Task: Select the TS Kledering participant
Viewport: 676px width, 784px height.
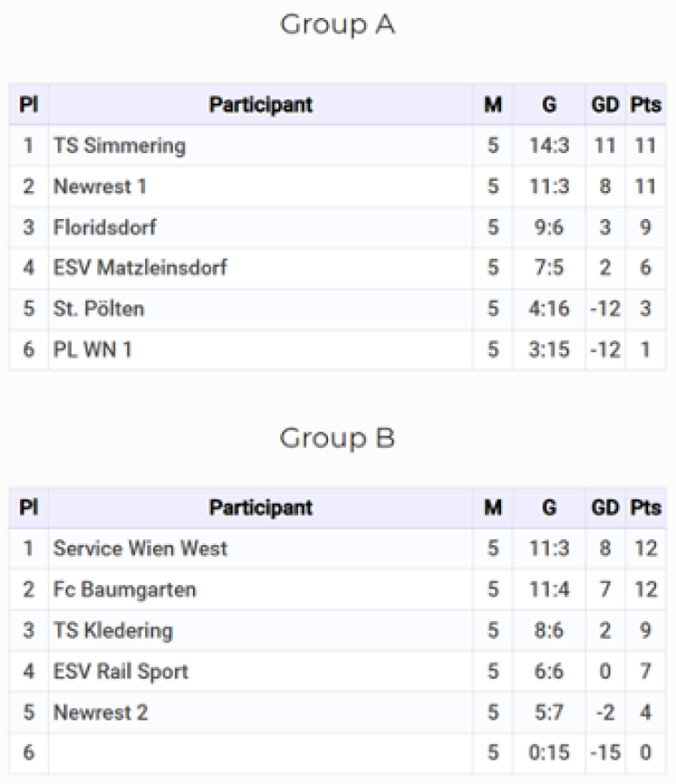Action: (x=113, y=631)
